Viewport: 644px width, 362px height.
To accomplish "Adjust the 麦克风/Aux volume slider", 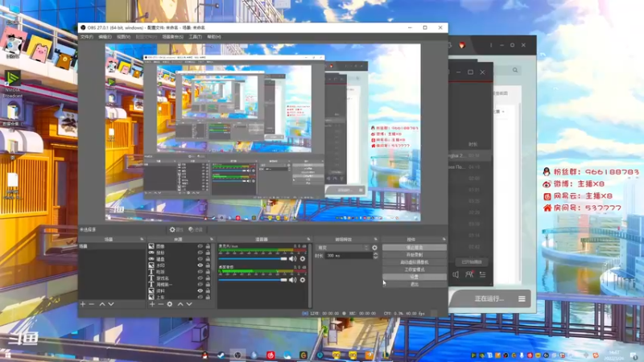I will pos(253,259).
